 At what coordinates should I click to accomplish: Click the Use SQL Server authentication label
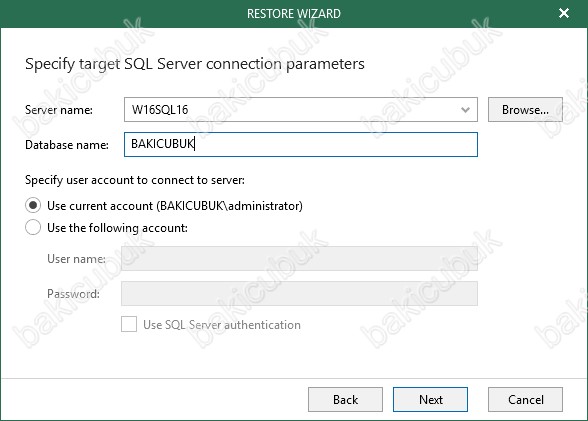click(222, 325)
